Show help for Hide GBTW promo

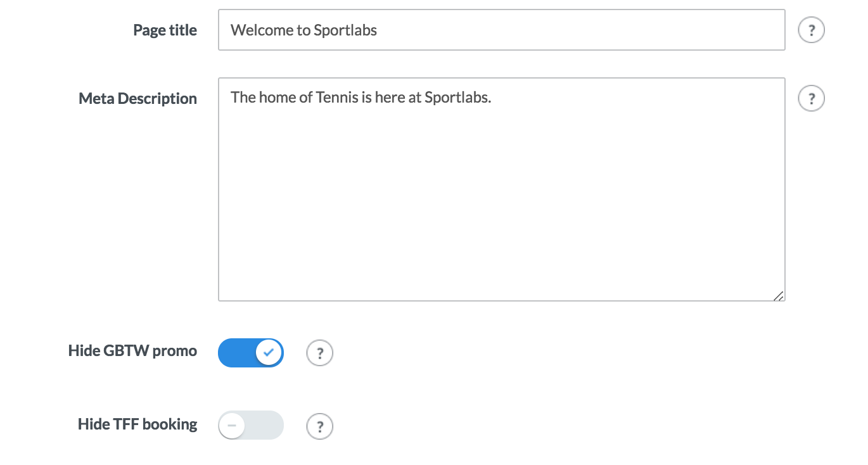tap(320, 353)
